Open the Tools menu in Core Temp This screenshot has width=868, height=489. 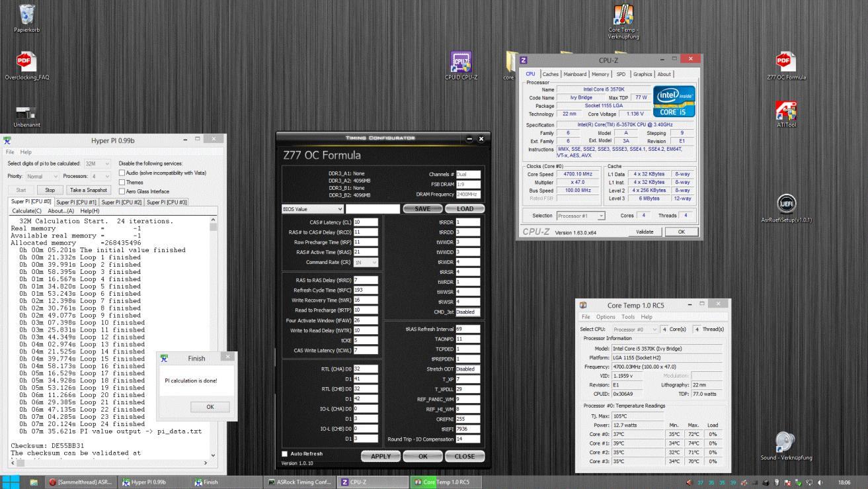628,317
